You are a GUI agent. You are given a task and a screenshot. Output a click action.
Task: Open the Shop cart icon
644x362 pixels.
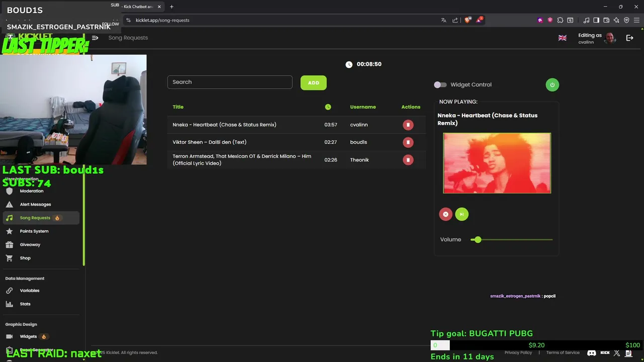pyautogui.click(x=9, y=258)
